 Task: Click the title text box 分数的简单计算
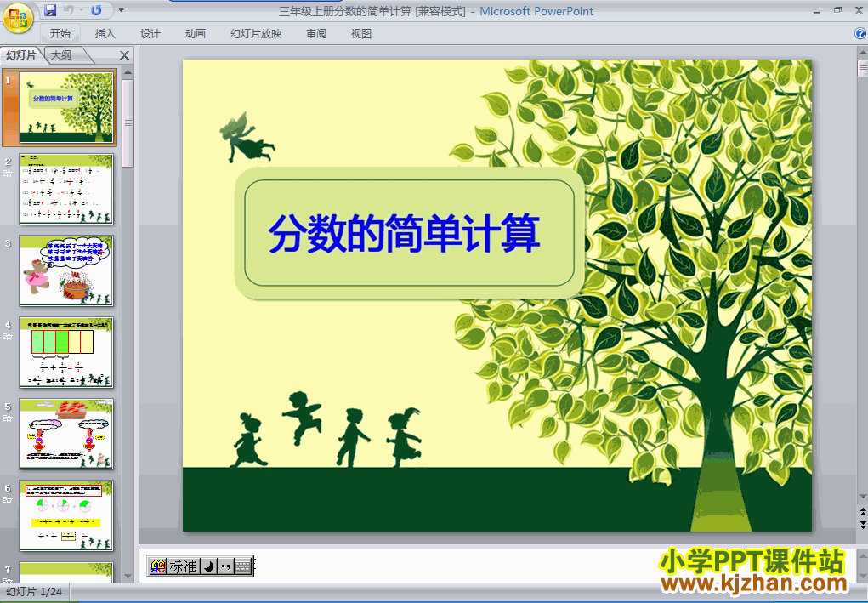(x=404, y=233)
